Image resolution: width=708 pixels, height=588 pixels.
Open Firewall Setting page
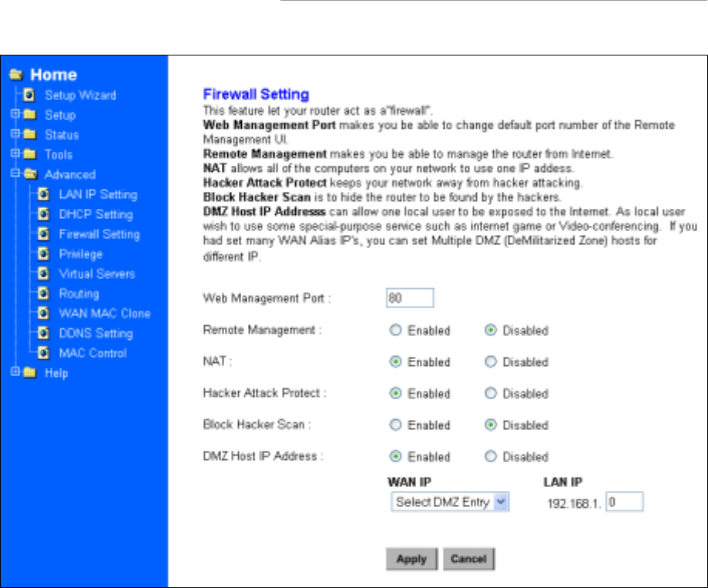[x=99, y=234]
